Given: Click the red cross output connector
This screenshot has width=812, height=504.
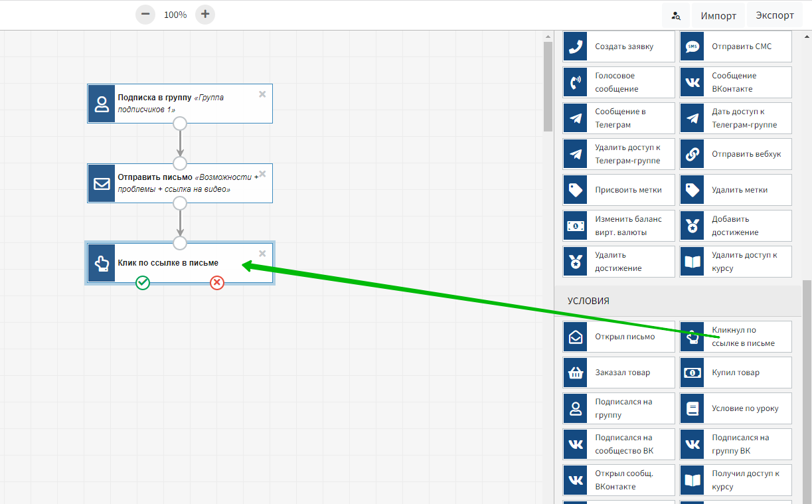Looking at the screenshot, I should [x=217, y=283].
